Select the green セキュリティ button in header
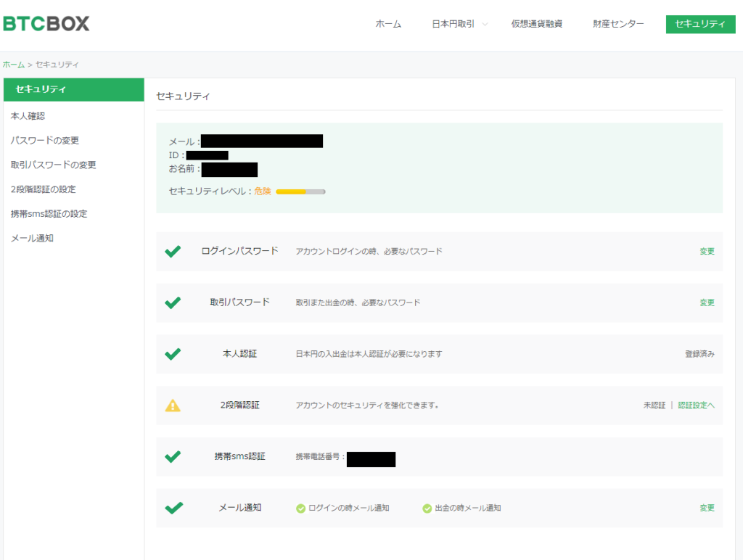Viewport: 743px width, 560px height. 700,24
